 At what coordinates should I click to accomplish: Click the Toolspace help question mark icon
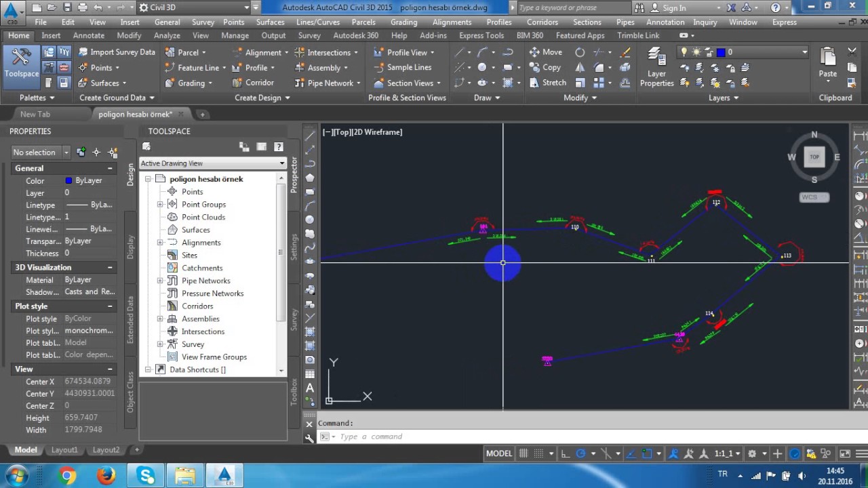point(278,146)
